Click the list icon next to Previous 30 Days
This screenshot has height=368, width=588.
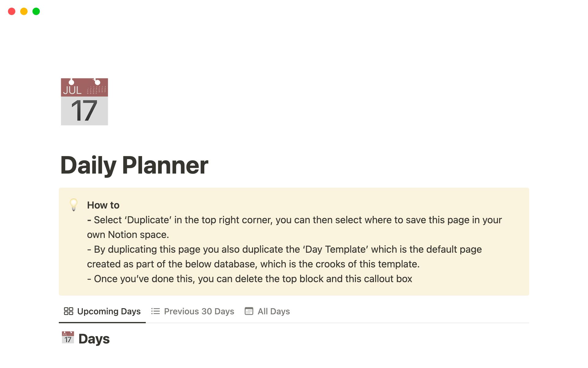155,311
